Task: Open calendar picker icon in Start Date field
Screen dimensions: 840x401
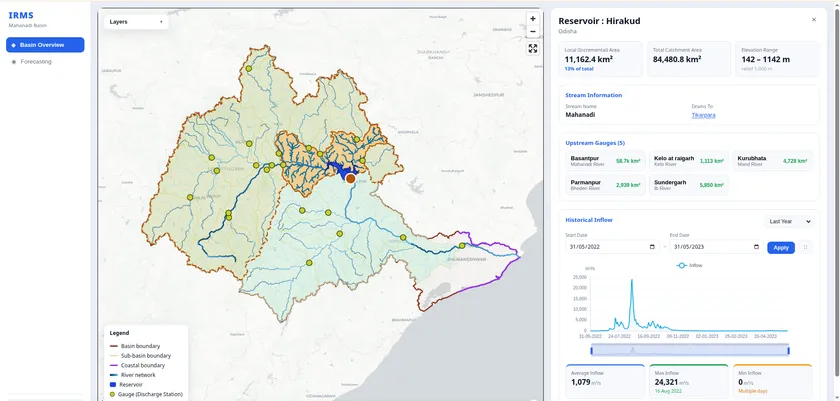Action: (652, 247)
